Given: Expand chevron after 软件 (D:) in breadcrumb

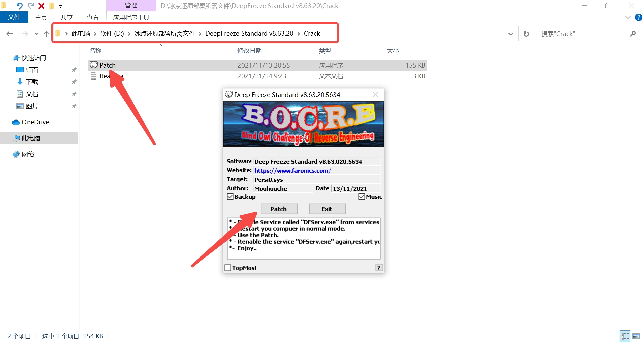Looking at the screenshot, I should tap(129, 34).
